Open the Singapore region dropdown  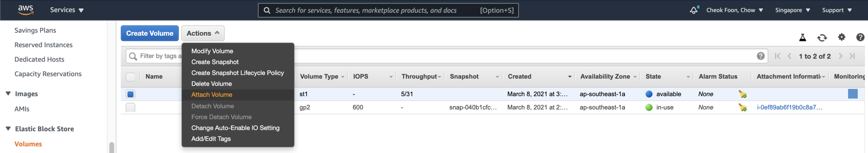click(x=792, y=10)
